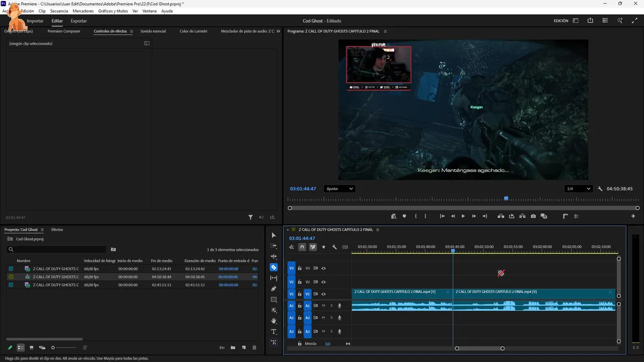Select the Selection arrow tool
Image resolution: width=644 pixels, height=362 pixels.
click(x=274, y=235)
